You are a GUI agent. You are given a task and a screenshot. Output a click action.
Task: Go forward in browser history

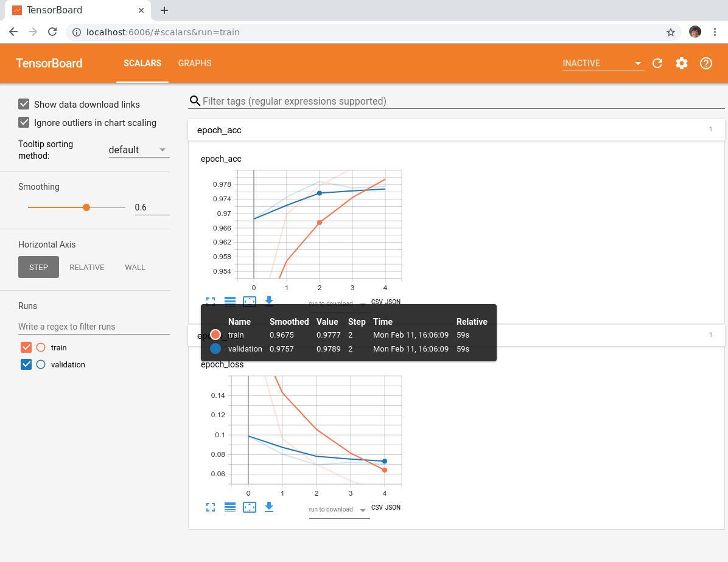[x=32, y=32]
